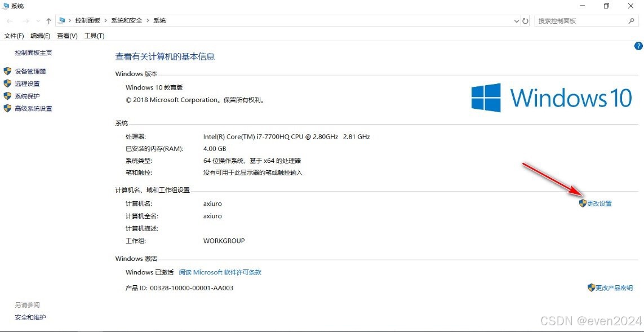This screenshot has height=332, width=644.
Task: Click the axiuro value beside 计算机全名
Action: [213, 216]
